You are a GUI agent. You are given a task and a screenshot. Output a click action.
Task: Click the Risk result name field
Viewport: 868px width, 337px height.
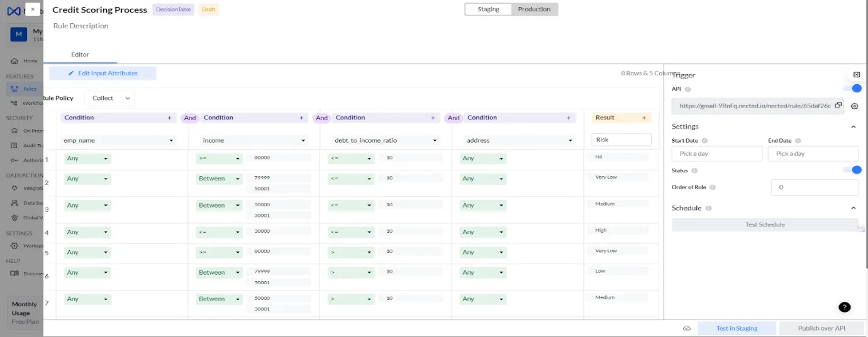coord(621,140)
